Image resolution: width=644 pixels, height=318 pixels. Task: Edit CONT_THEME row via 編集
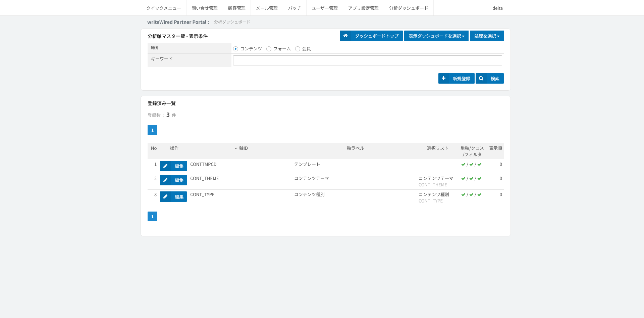pos(173,180)
